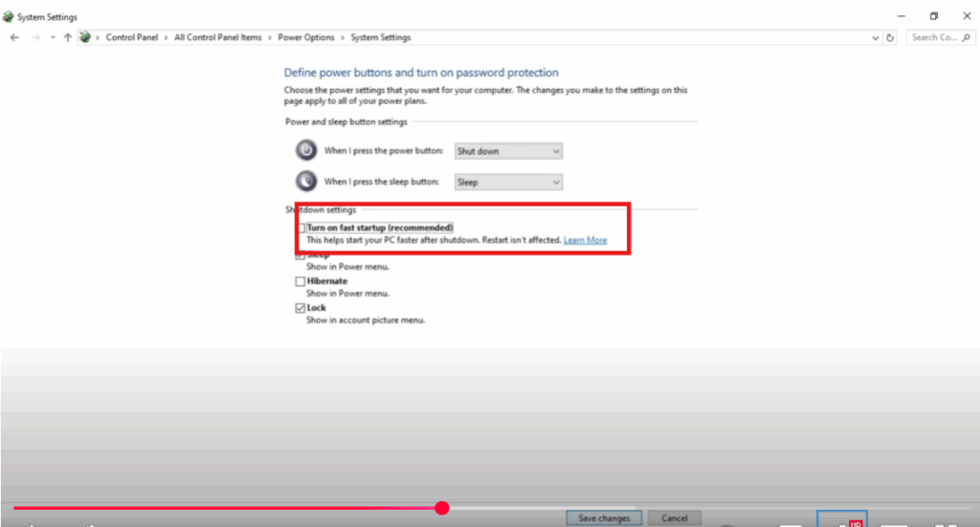The image size is (980, 527).
Task: Open power button action dropdown
Action: tap(508, 151)
